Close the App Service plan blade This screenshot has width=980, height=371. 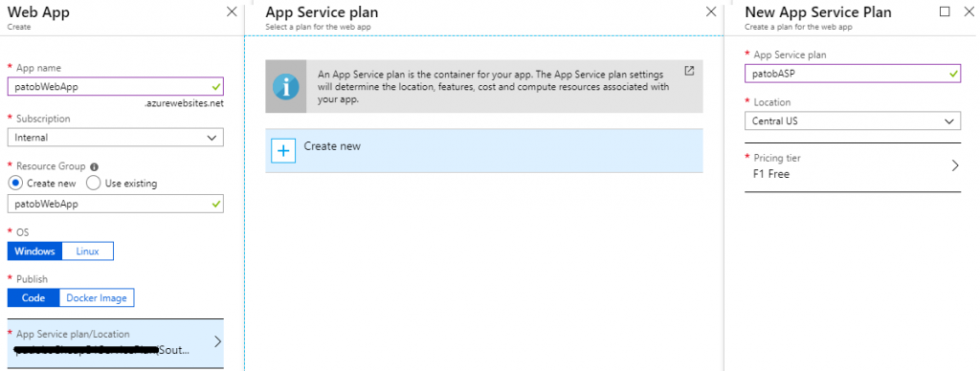click(711, 11)
